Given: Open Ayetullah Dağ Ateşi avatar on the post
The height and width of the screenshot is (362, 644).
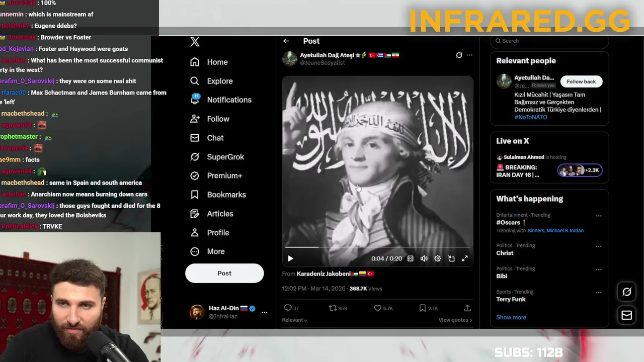Looking at the screenshot, I should pos(289,59).
